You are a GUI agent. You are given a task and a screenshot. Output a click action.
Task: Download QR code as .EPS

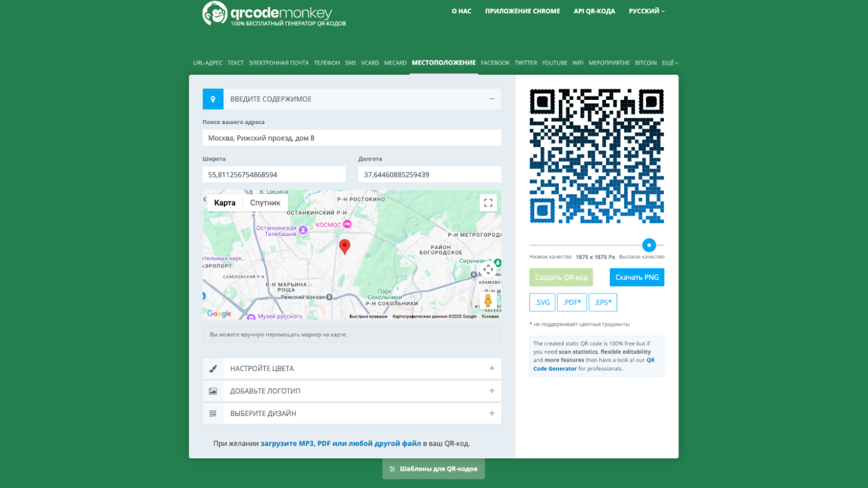click(x=603, y=302)
